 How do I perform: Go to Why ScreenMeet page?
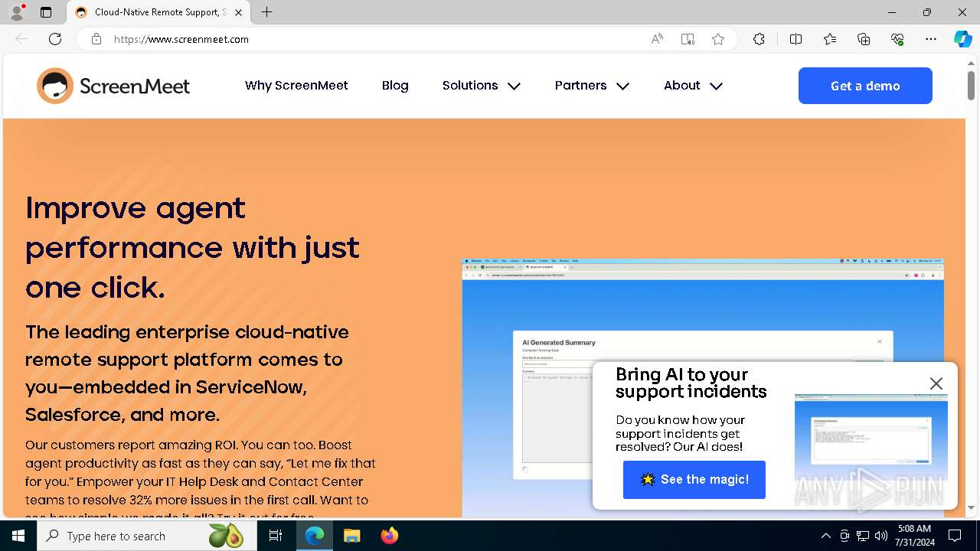tap(296, 86)
